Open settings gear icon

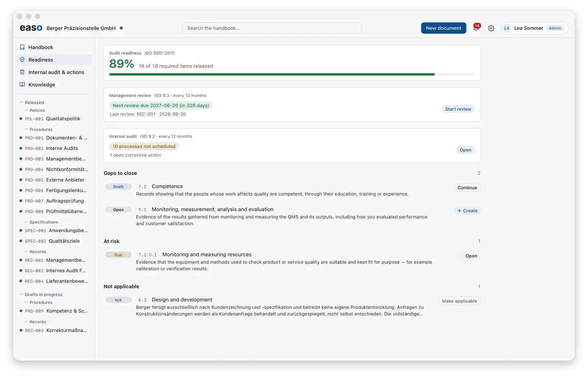click(x=491, y=28)
